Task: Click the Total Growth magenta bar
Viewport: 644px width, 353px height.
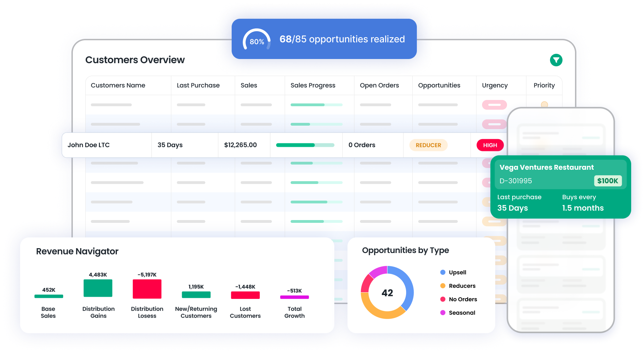Action: (x=294, y=297)
